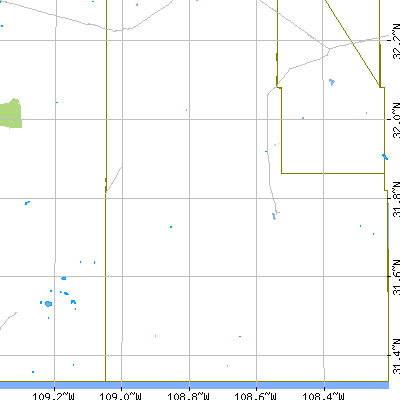Viewport: 400px width, 400px height.
Task: Click the 108.8°W longitude label
Action: point(189,396)
